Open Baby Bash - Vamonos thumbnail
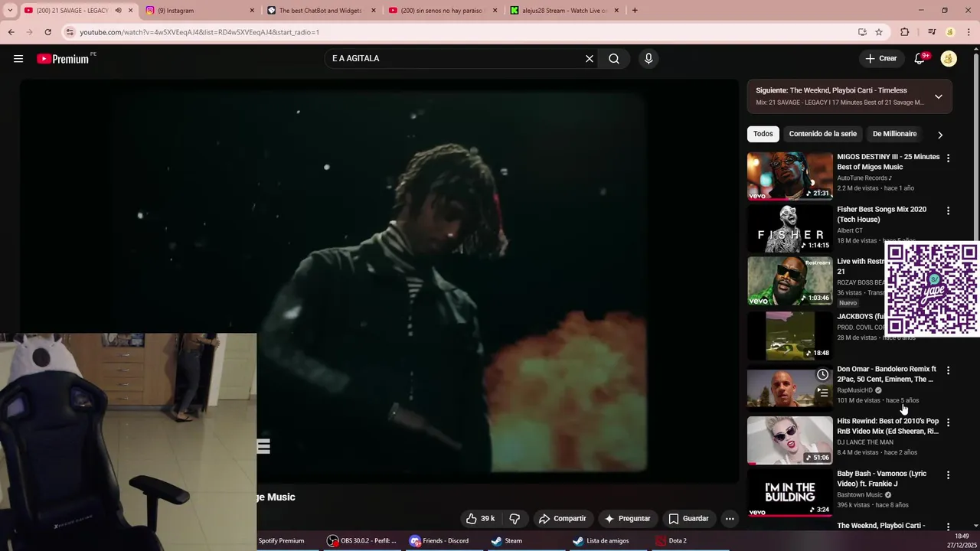Image resolution: width=980 pixels, height=551 pixels. 789,493
